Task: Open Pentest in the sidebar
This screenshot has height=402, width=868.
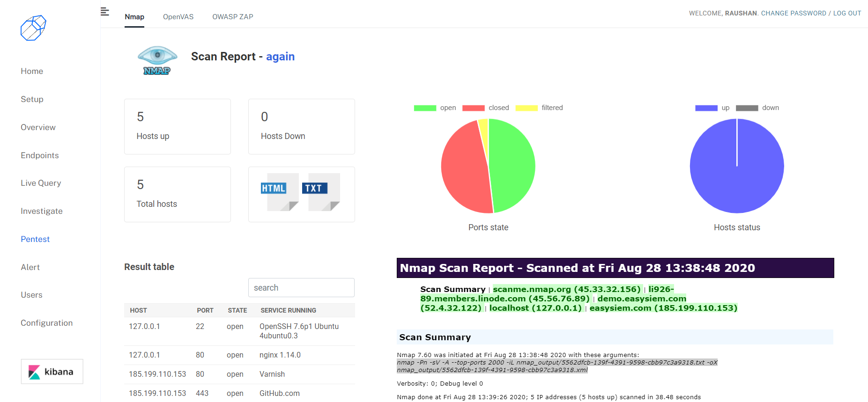Action: pos(35,239)
